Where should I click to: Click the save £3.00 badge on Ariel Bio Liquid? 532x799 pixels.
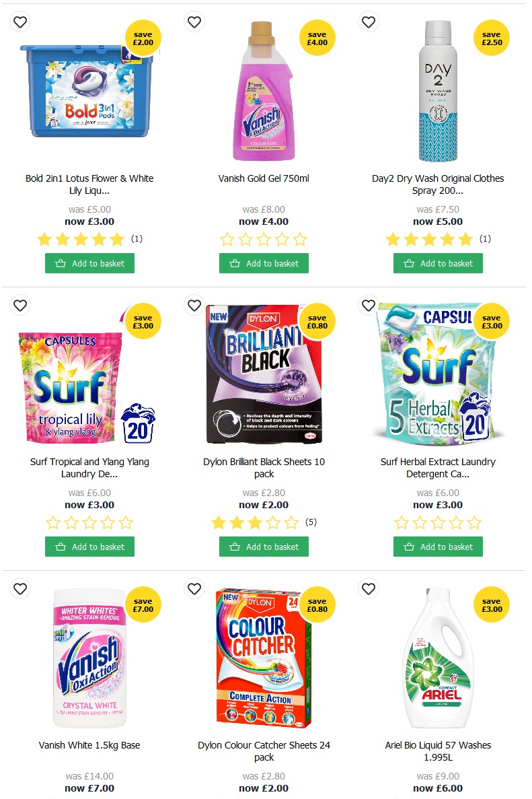[492, 605]
